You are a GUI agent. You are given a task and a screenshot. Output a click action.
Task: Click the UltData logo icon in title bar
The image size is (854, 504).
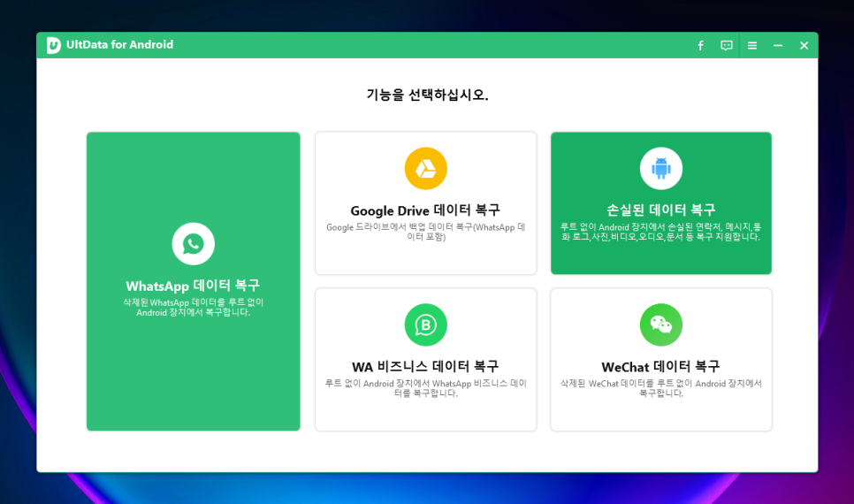pyautogui.click(x=53, y=45)
